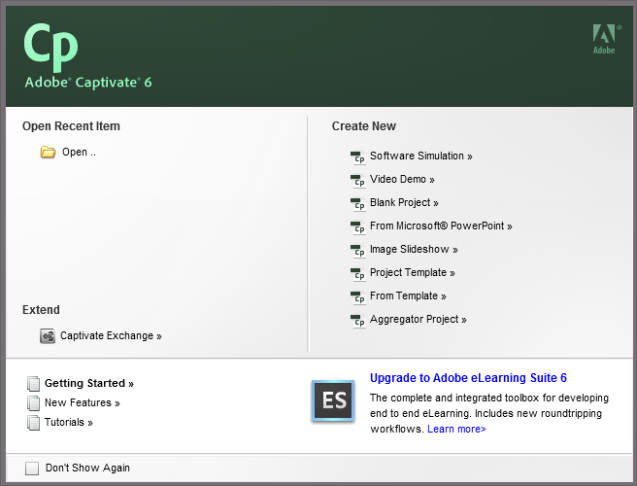Select Project Template option
Image resolution: width=637 pixels, height=486 pixels.
click(x=412, y=273)
